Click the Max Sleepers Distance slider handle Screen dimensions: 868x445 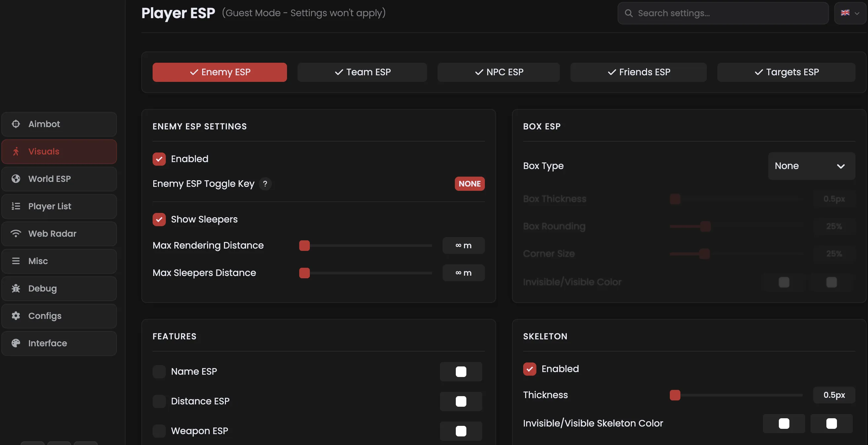click(304, 273)
